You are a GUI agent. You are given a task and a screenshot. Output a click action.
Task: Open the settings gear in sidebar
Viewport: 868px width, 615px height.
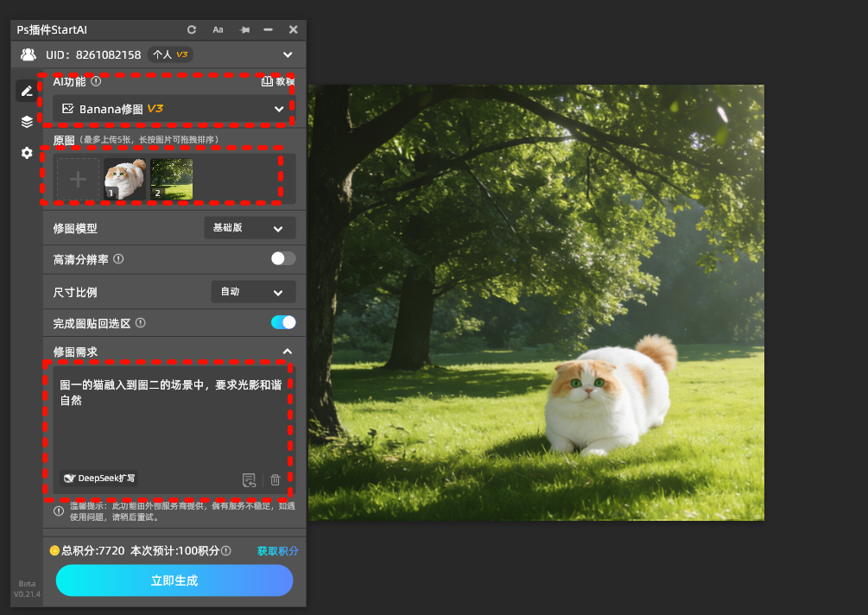tap(27, 153)
